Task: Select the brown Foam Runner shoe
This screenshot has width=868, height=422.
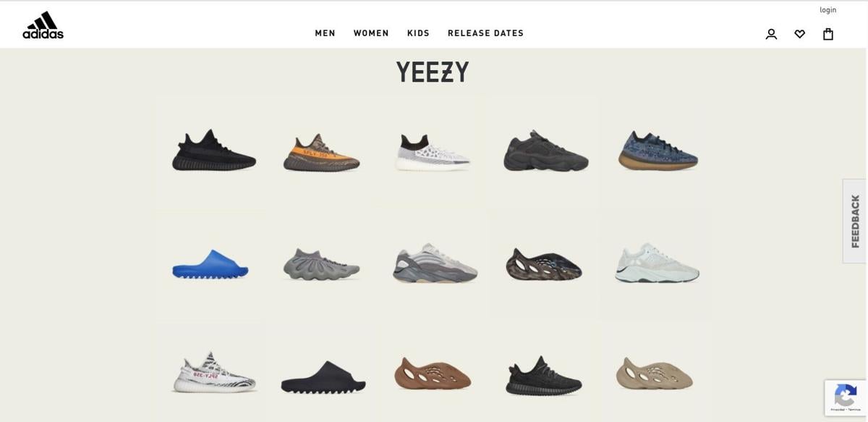Action: 433,374
